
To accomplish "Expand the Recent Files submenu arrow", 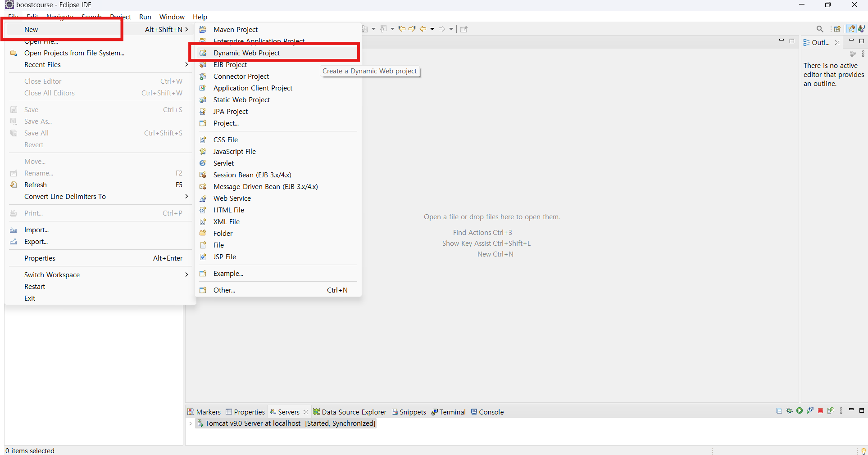I will point(186,64).
